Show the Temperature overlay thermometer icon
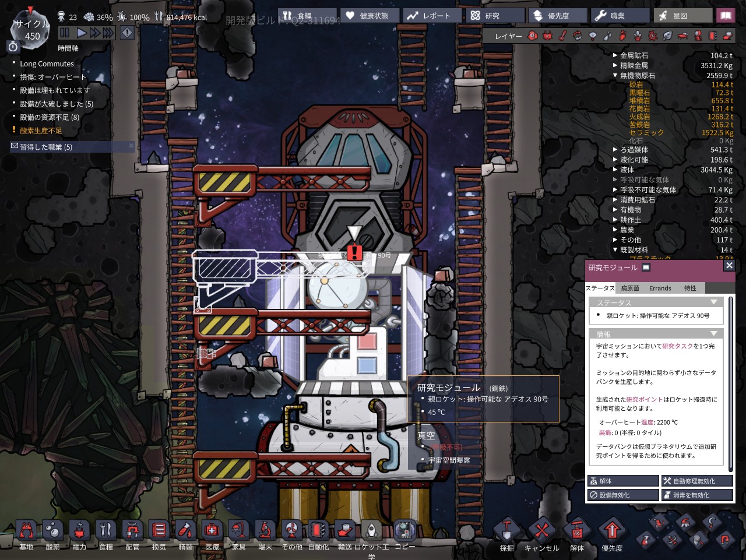Image resolution: width=746 pixels, height=560 pixels. (x=562, y=36)
